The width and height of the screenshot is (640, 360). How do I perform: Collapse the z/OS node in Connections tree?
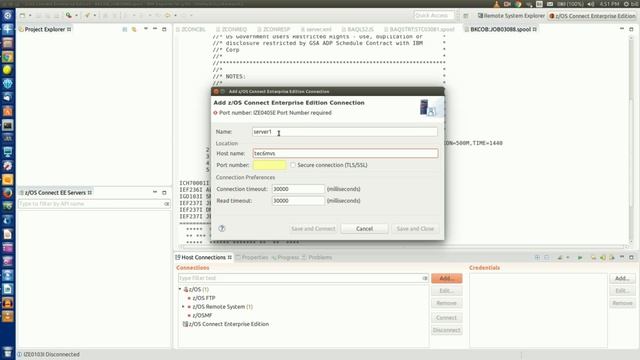pos(180,289)
